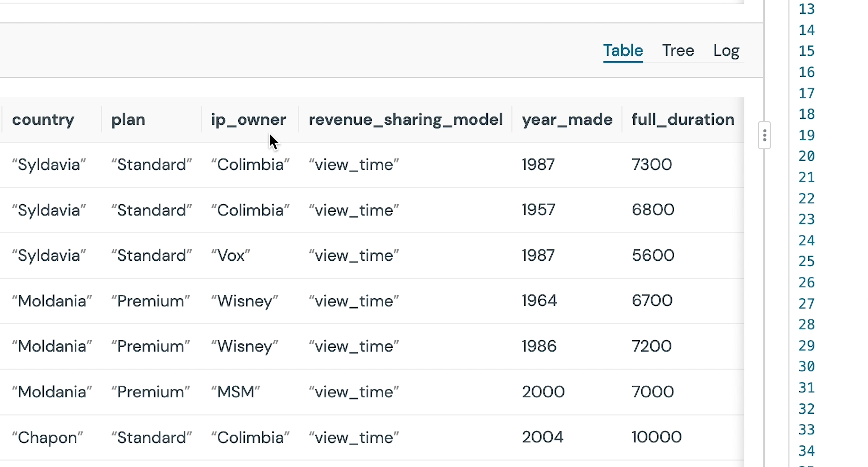Click the "Chapon" country cell

pyautogui.click(x=48, y=437)
